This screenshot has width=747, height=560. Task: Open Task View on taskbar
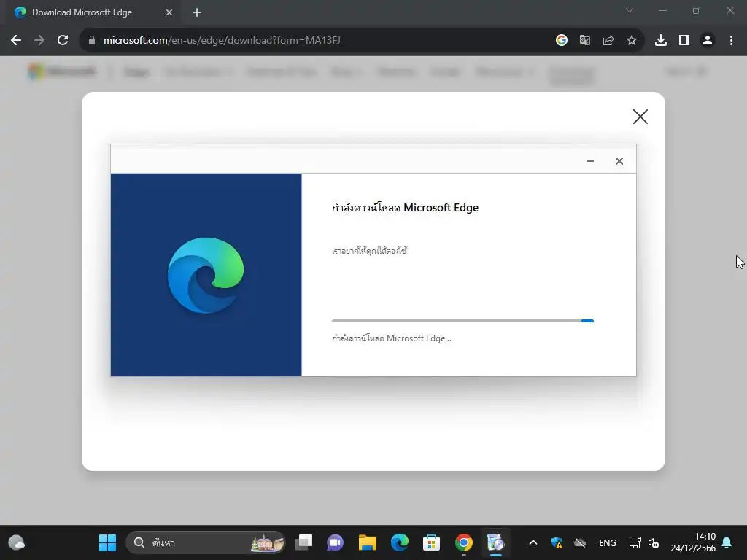click(303, 542)
